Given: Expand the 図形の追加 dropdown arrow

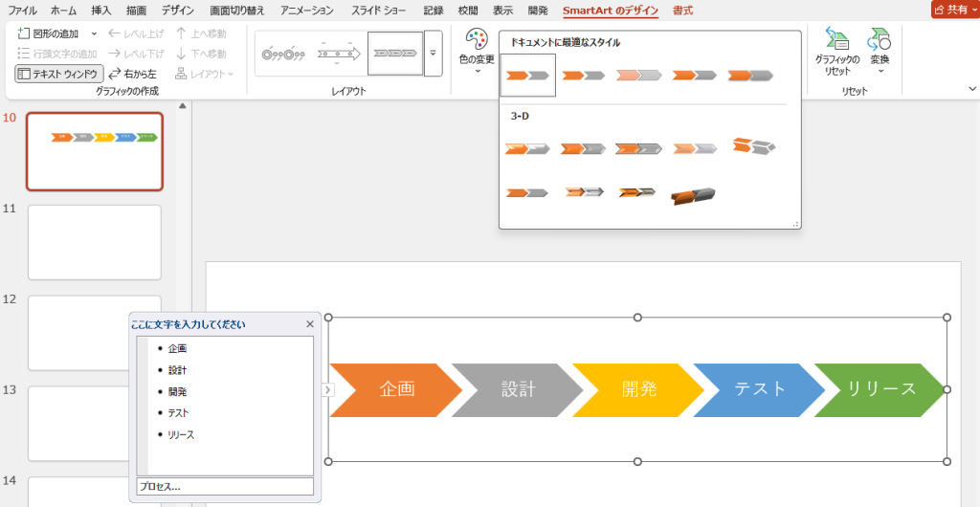Looking at the screenshot, I should click(x=94, y=33).
